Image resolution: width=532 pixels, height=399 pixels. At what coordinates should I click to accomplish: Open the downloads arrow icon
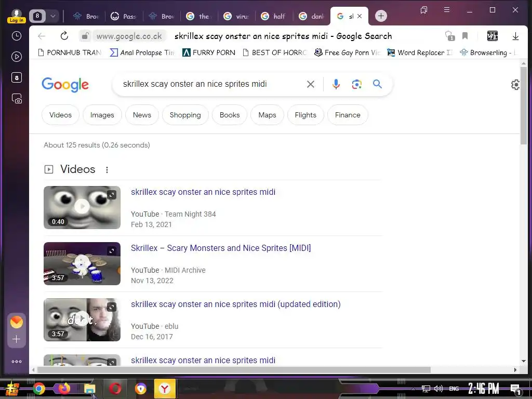pyautogui.click(x=515, y=36)
